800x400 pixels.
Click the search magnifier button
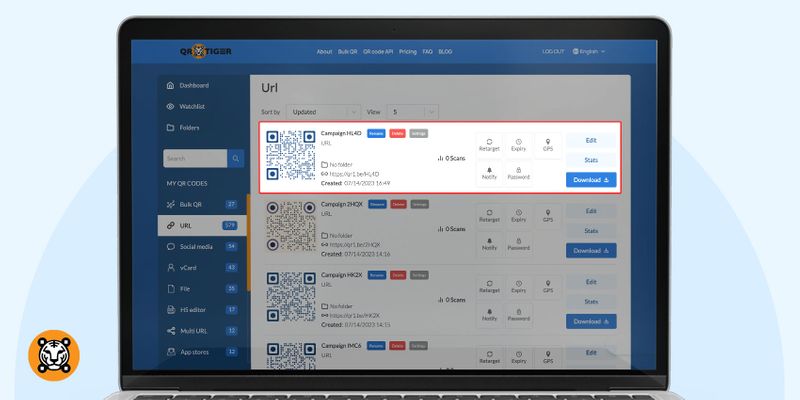click(236, 159)
